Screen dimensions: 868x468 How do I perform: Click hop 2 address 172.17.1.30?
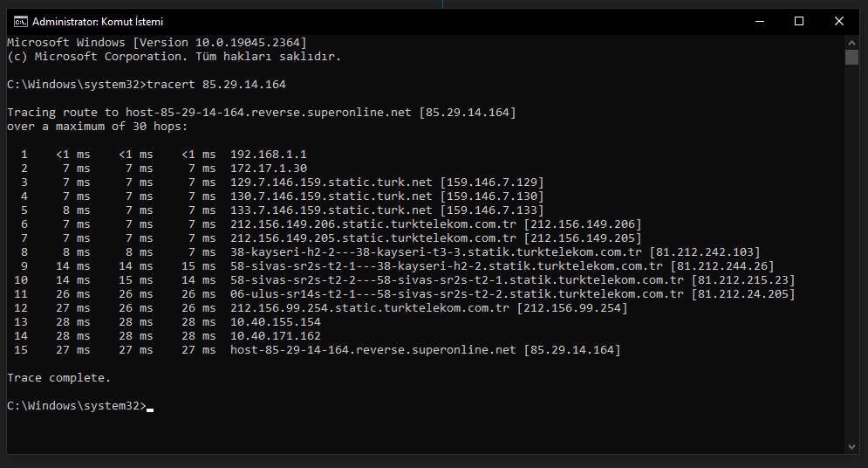(269, 168)
